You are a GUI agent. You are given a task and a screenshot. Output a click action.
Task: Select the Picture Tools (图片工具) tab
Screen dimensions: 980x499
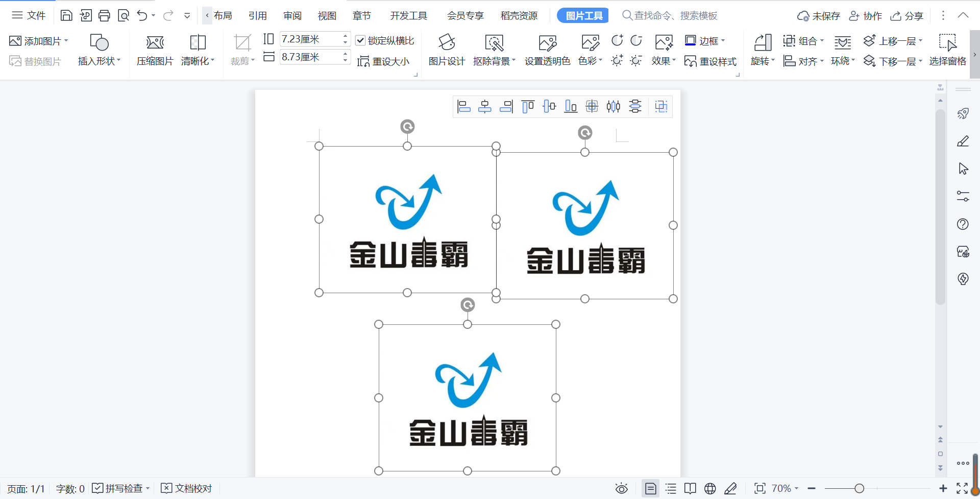pyautogui.click(x=583, y=16)
